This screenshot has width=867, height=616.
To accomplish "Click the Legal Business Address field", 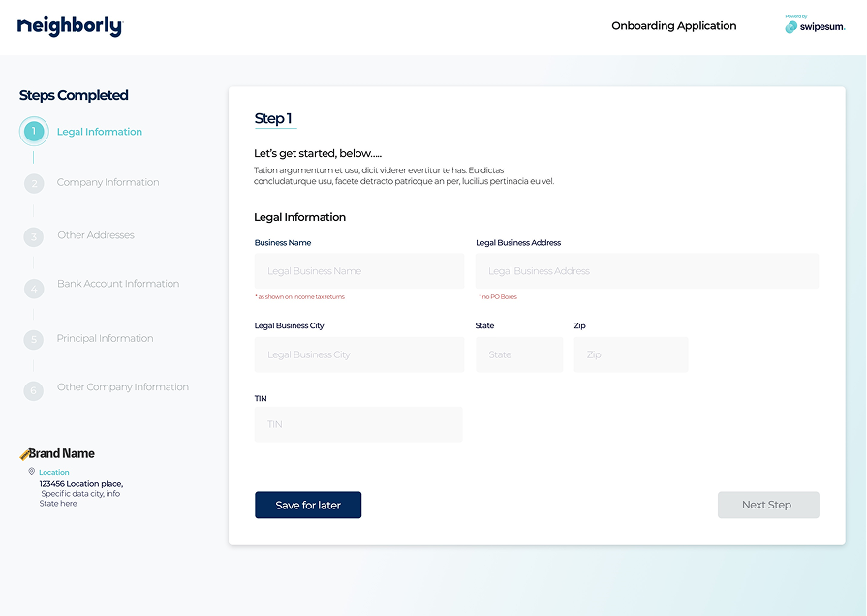I will tap(646, 271).
